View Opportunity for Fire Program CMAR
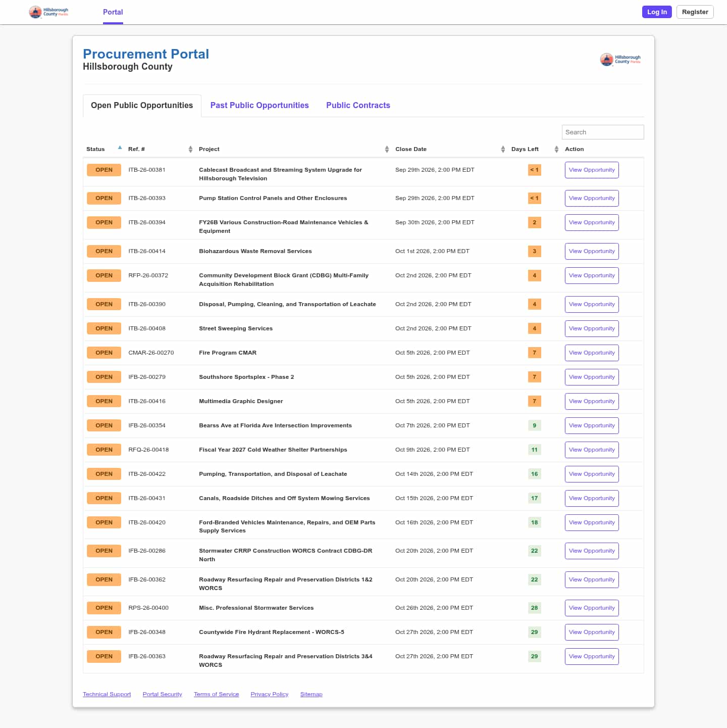 click(592, 353)
